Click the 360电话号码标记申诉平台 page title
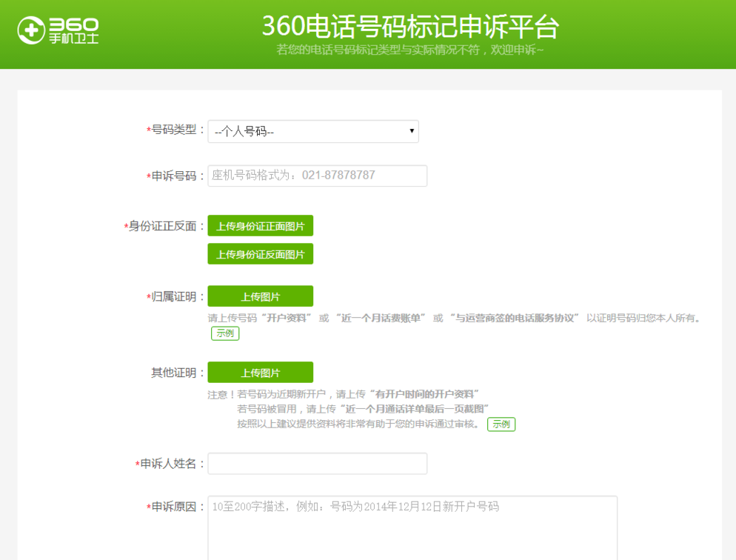736x560 pixels. 410,26
